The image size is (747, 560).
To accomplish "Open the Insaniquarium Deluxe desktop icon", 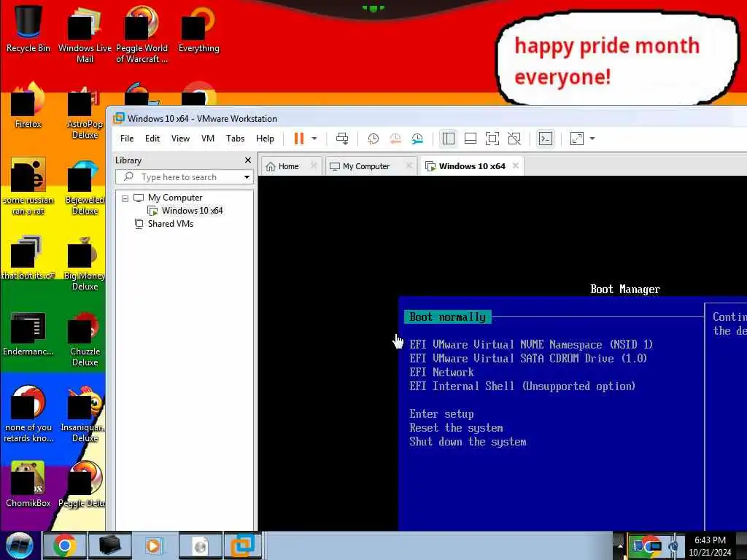I will pyautogui.click(x=83, y=414).
